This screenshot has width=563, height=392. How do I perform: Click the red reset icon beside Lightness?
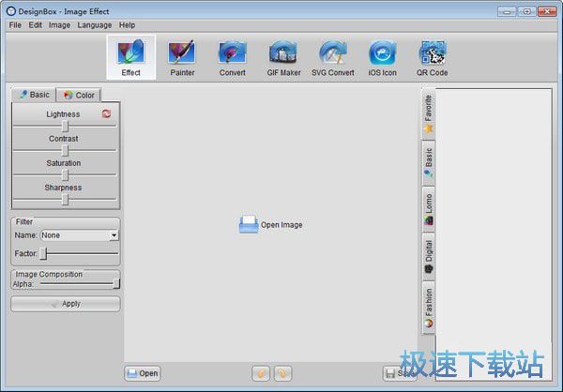(x=107, y=114)
